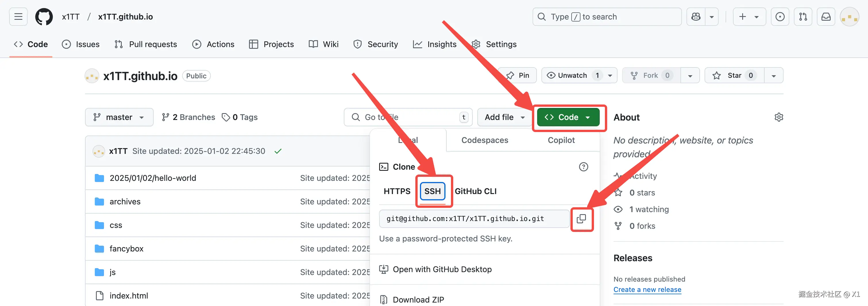Star the repository
Image resolution: width=868 pixels, height=306 pixels.
click(734, 75)
